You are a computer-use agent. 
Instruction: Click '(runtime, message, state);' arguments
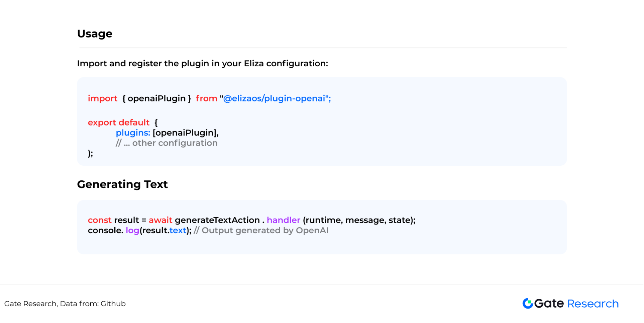click(359, 220)
